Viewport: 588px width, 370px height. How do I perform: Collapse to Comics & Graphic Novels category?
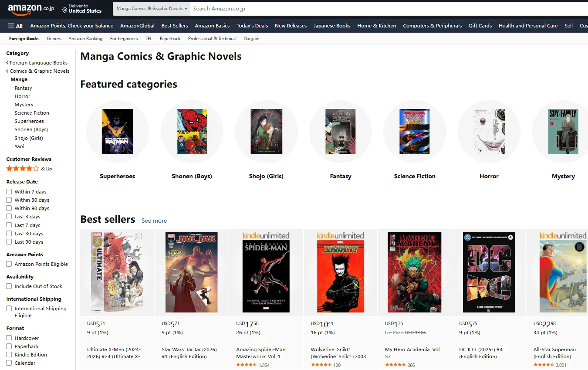point(39,71)
